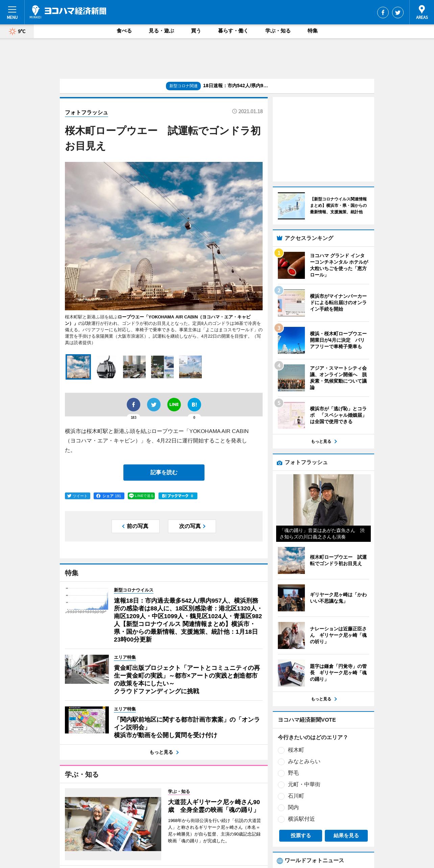Screen dimensions: 434x868
Task: Select the 関内 radio option
Action: 281,808
